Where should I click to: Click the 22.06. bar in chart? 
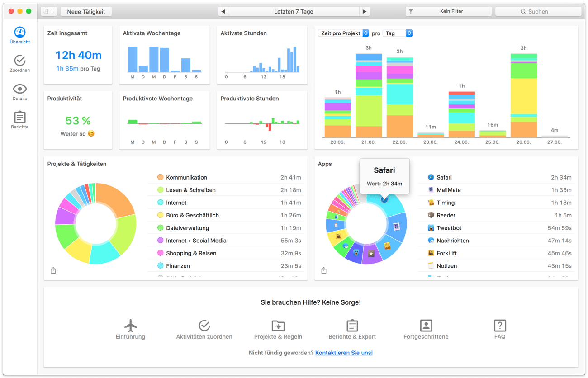[400, 97]
